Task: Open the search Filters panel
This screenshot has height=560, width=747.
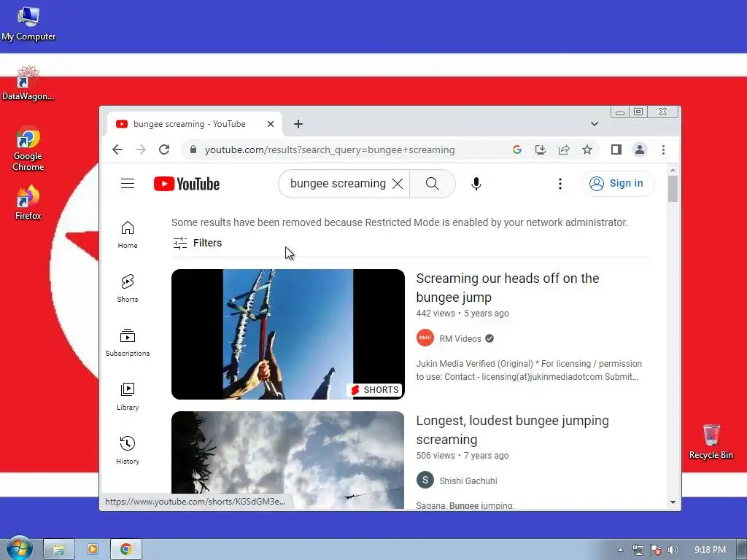Action: [x=197, y=243]
